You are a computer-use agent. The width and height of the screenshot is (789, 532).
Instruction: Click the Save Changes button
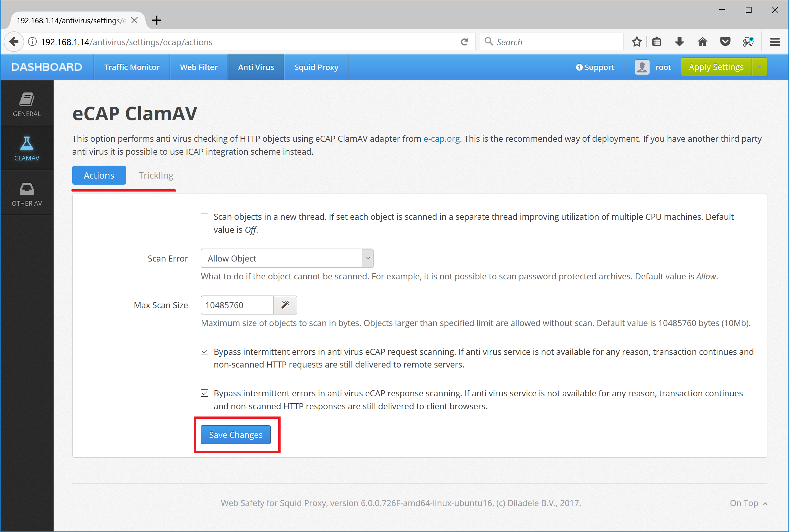coord(236,435)
